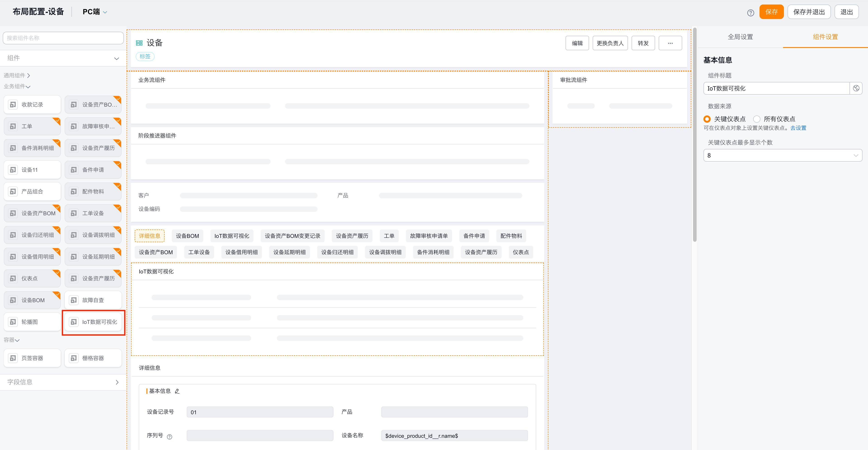Screen dimensions: 868x450
Task: Open the PC端 platform dropdown
Action: (x=95, y=12)
